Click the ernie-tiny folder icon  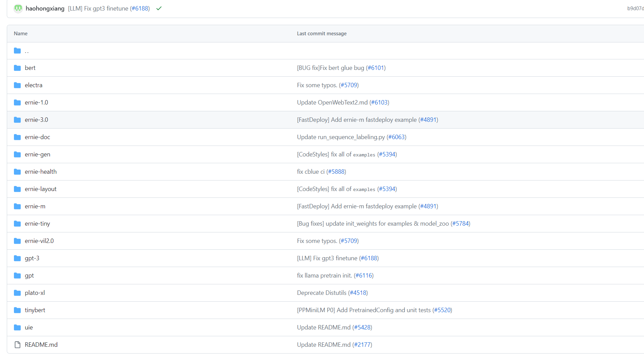click(17, 224)
